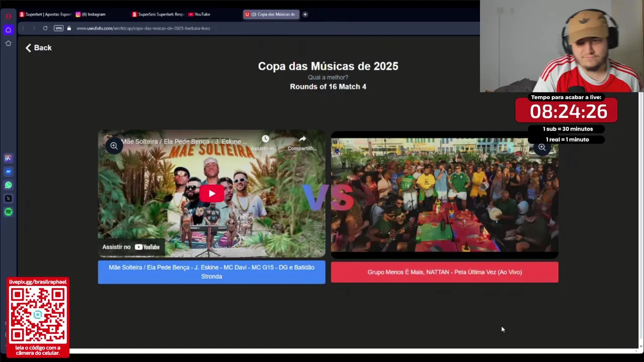Click Watch Later clock on left video
The height and width of the screenshot is (362, 644).
point(265,141)
